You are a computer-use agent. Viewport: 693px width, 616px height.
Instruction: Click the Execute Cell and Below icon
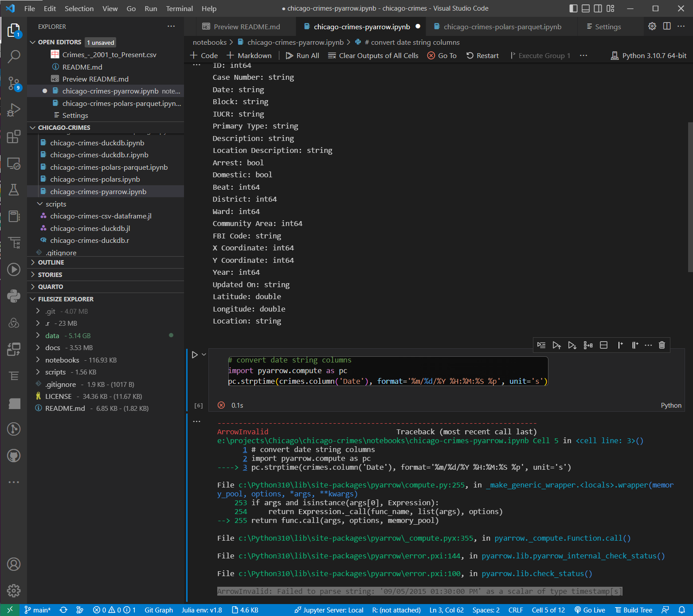[572, 345]
